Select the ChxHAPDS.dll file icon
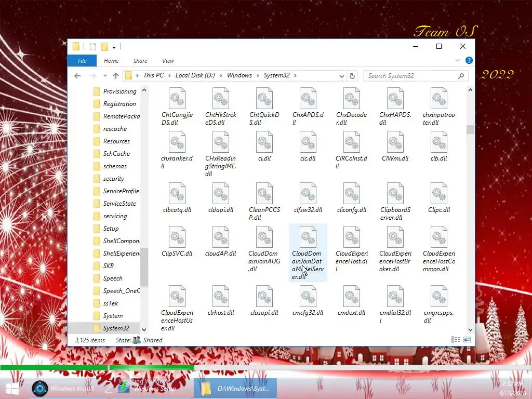This screenshot has width=532, height=399. pos(395,98)
